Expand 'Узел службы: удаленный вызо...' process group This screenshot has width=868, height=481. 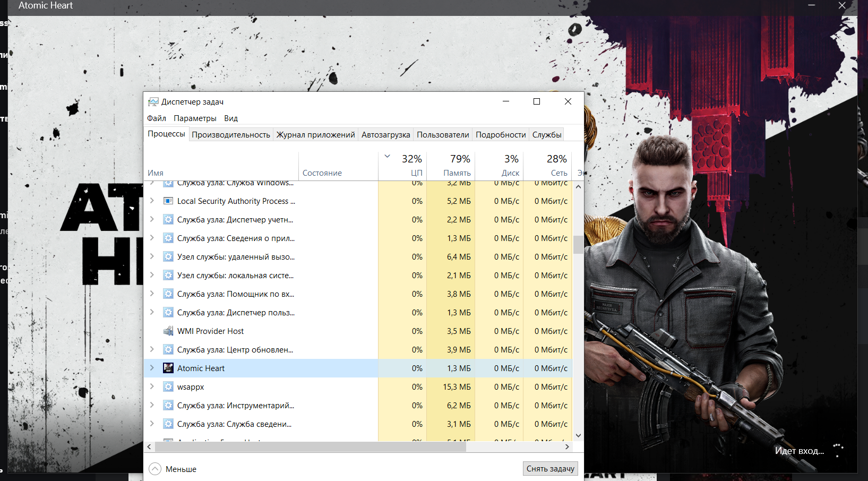(x=152, y=256)
